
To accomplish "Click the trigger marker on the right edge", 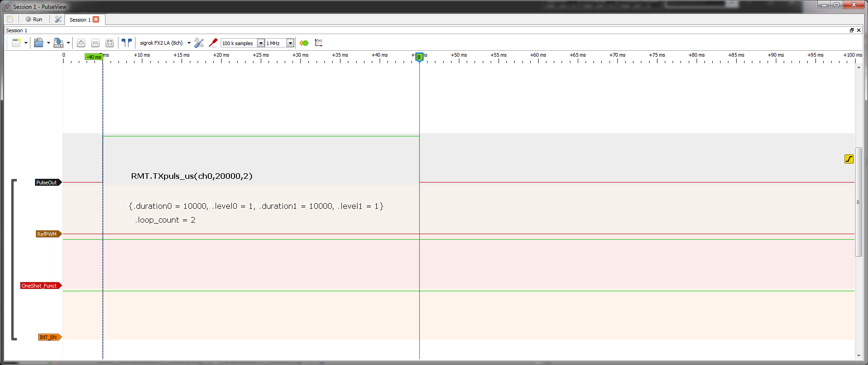I will pos(849,159).
